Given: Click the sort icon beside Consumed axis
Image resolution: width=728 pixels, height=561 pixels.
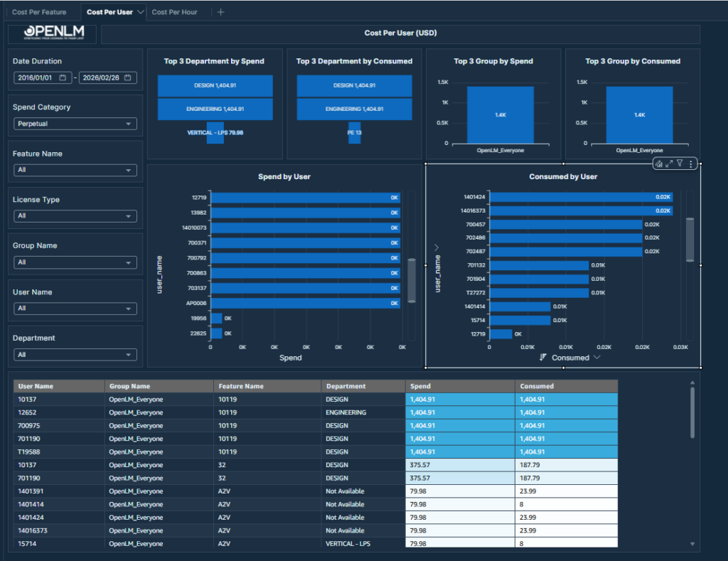Looking at the screenshot, I should point(543,358).
